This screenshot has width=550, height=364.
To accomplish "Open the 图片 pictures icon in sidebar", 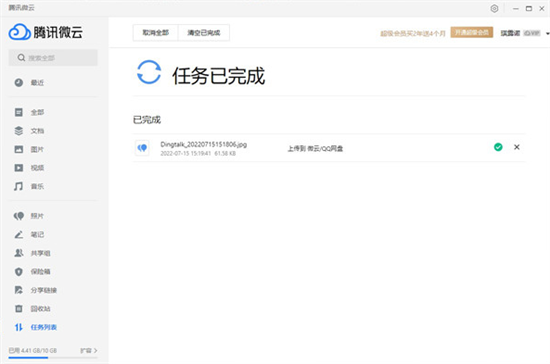I will (x=19, y=149).
